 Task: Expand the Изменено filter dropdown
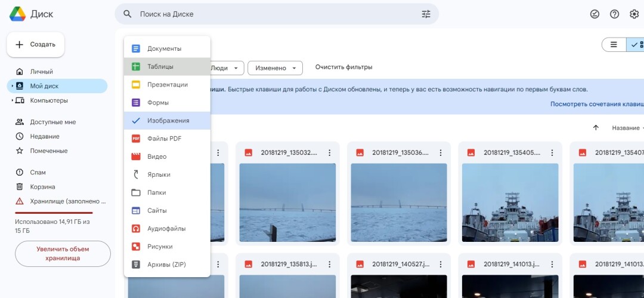point(275,68)
